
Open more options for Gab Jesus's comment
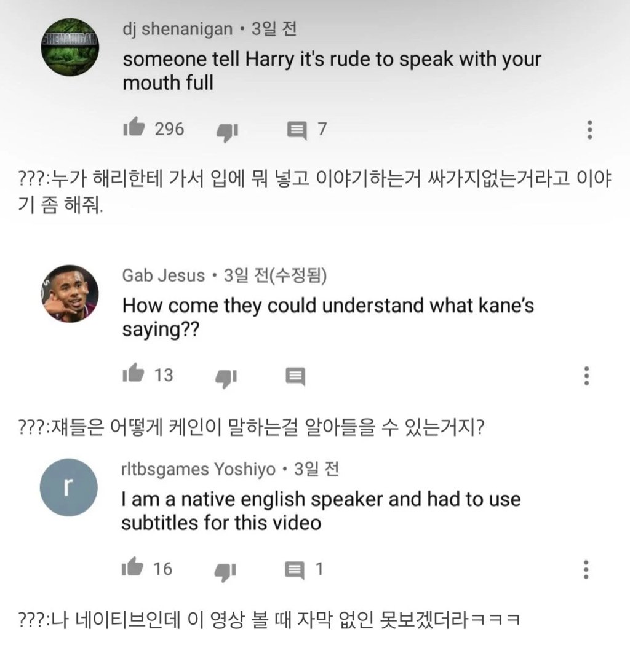point(587,375)
